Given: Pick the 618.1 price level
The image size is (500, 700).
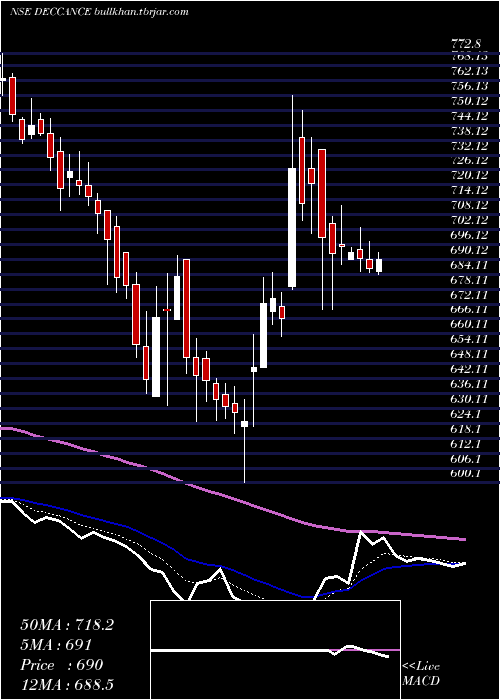Looking at the screenshot, I should (x=466, y=429).
